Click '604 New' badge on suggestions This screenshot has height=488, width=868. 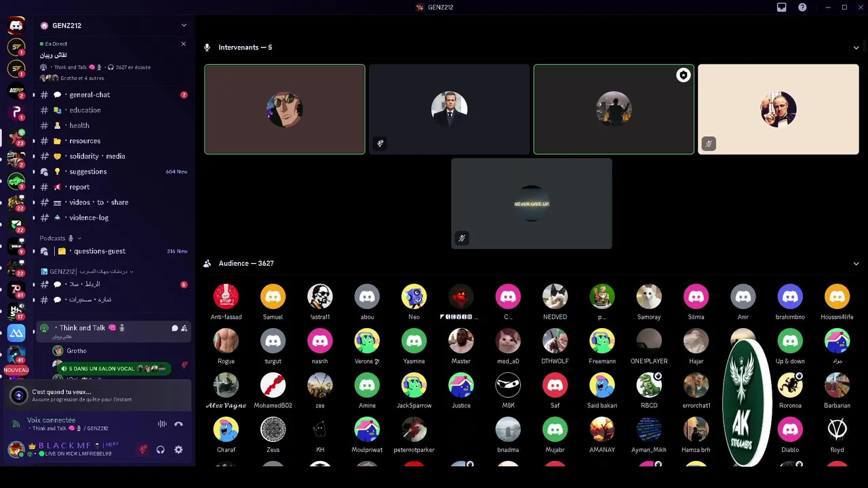(x=176, y=171)
